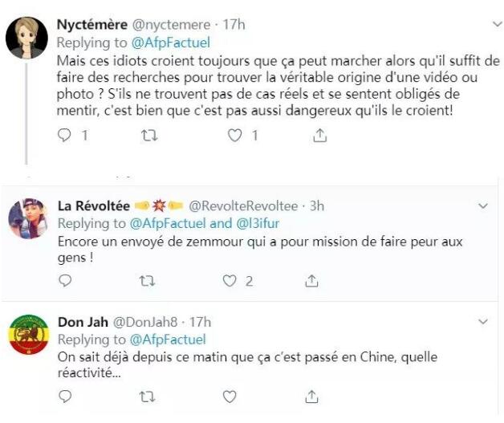Open the @l3ifur mention link
504x423 pixels.
click(x=256, y=223)
